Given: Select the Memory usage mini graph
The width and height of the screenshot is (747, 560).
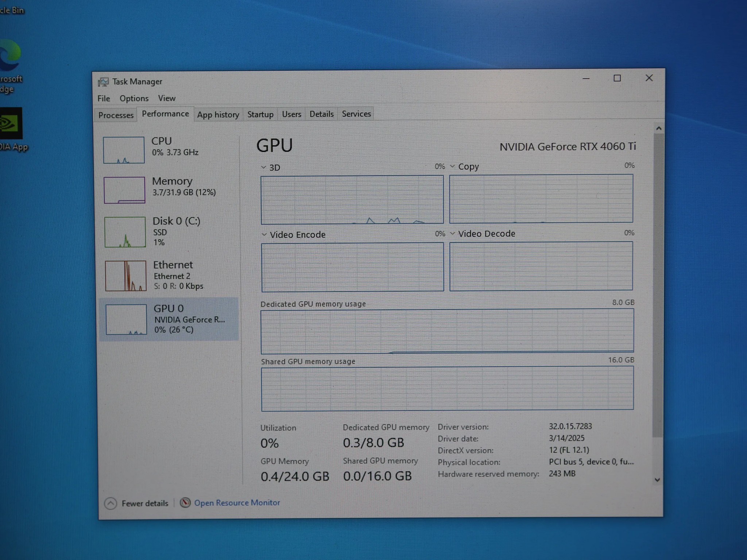Looking at the screenshot, I should [x=124, y=190].
